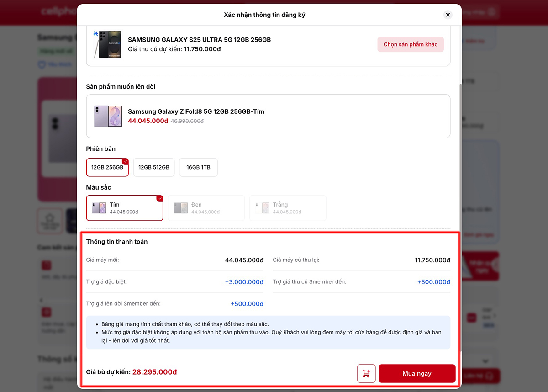Click the Galaxy S25 Ultra thumbnail
This screenshot has height=392, width=548.
107,44
